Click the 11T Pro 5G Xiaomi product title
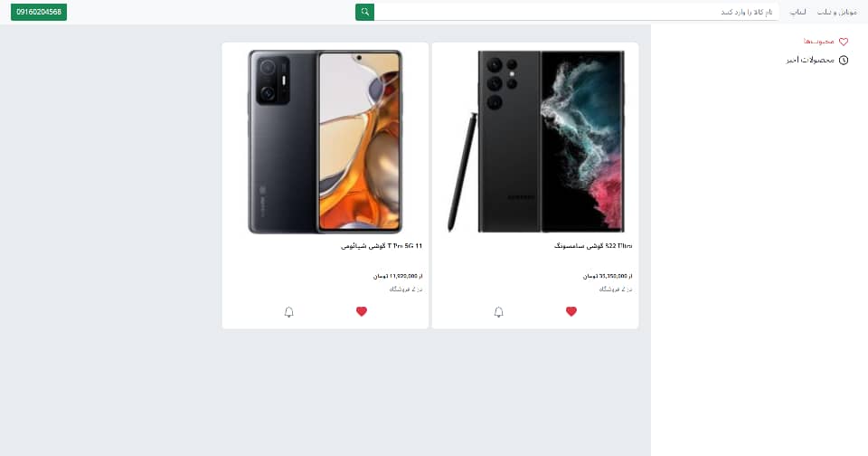This screenshot has height=456, width=868. (382, 245)
